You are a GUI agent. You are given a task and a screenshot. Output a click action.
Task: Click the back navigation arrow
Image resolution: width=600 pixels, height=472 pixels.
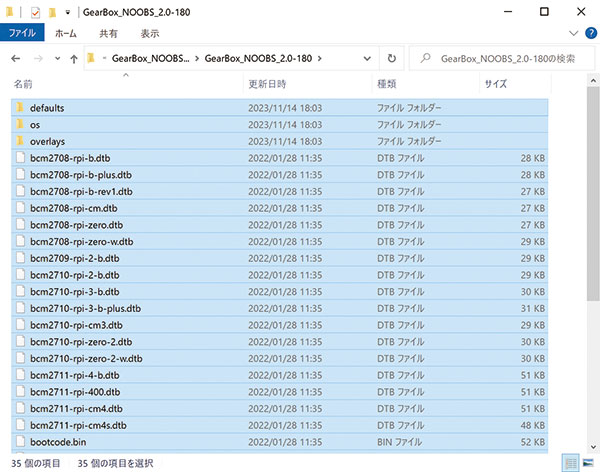[14, 59]
